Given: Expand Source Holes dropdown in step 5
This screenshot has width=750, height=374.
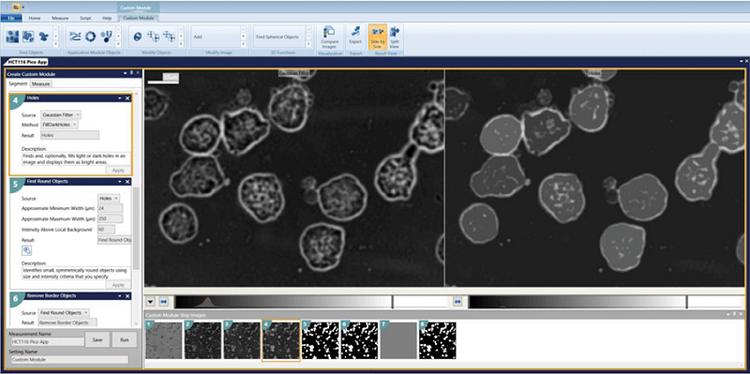Looking at the screenshot, I should click(109, 198).
